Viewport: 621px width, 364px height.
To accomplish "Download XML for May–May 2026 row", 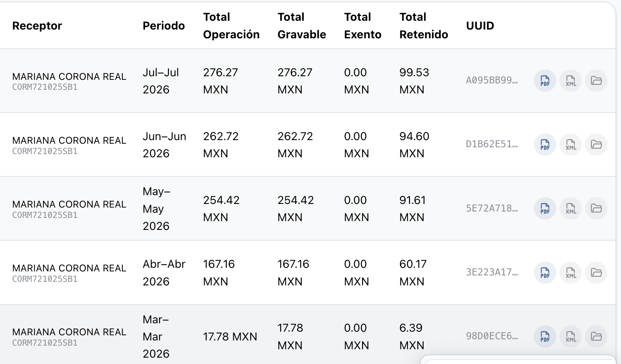I will (x=571, y=208).
